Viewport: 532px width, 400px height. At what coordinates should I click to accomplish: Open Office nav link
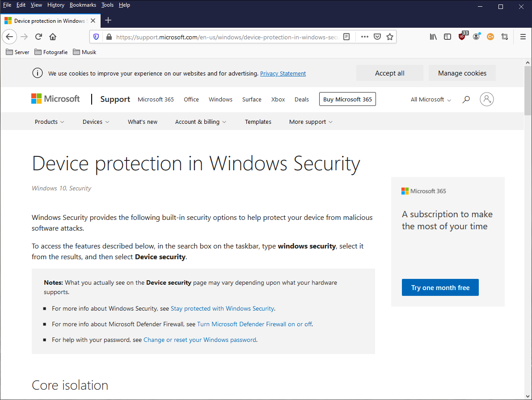click(191, 99)
